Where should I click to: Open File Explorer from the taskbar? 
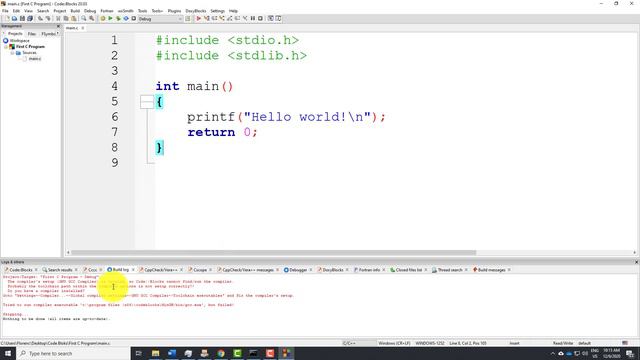pos(155,353)
